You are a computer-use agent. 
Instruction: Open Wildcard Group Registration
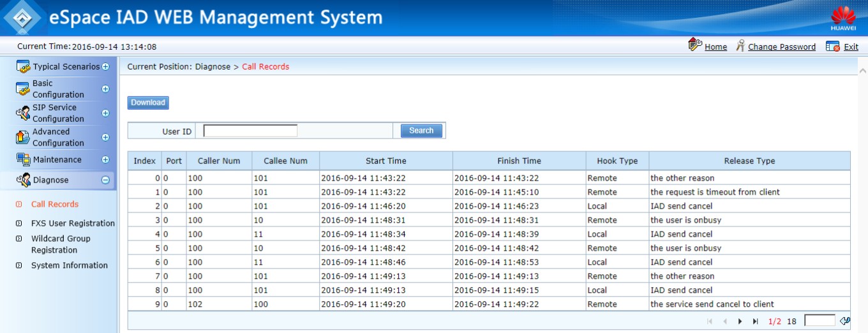[61, 244]
